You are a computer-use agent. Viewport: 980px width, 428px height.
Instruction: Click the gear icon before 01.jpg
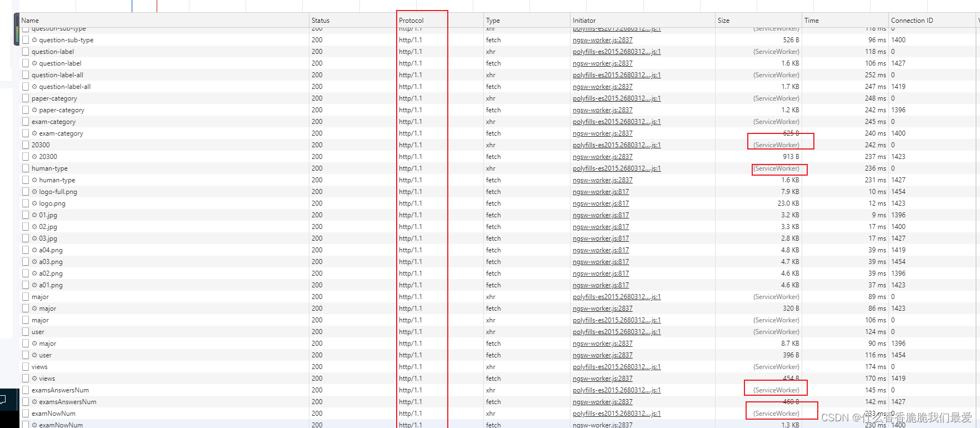pos(34,215)
